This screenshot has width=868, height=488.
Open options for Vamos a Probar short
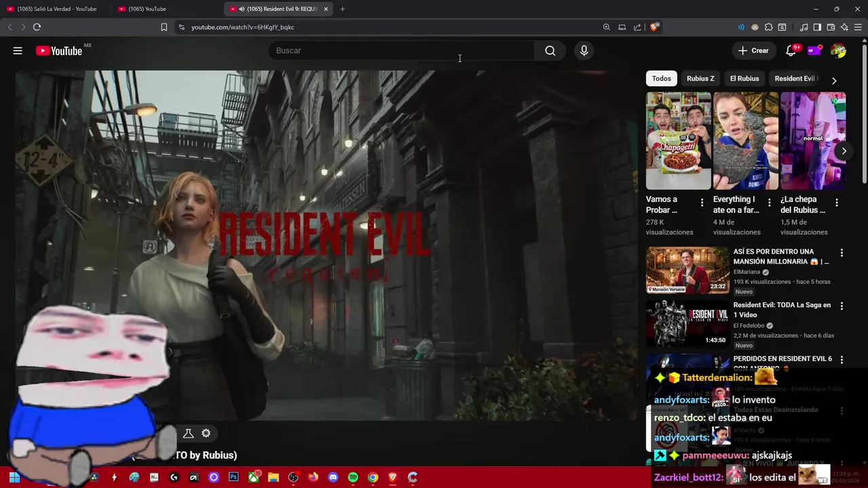(x=702, y=203)
